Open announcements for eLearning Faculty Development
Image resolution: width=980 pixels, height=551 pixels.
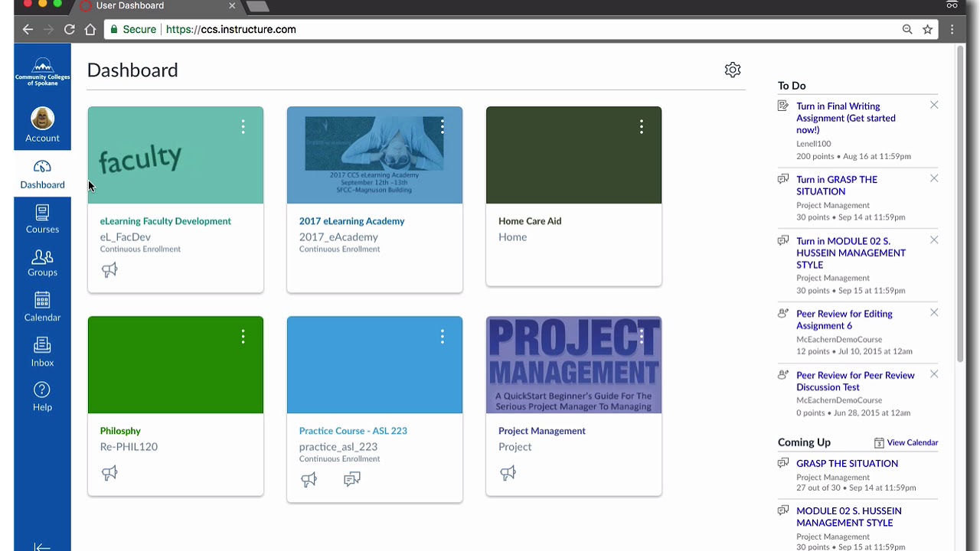[x=109, y=269]
